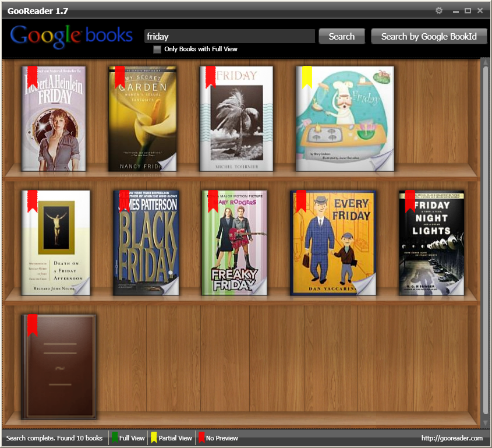Open the gooreader.com link
The height and width of the screenshot is (448, 492).
[x=453, y=438]
